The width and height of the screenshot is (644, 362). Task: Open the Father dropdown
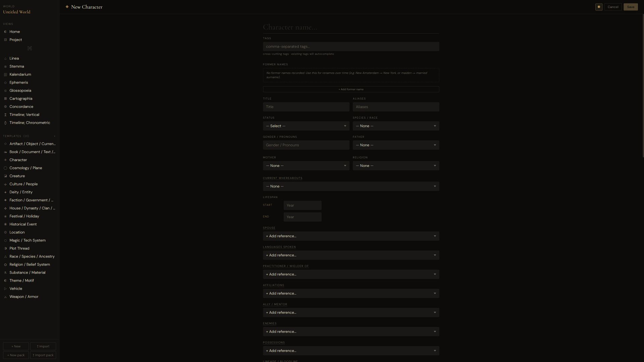point(396,145)
